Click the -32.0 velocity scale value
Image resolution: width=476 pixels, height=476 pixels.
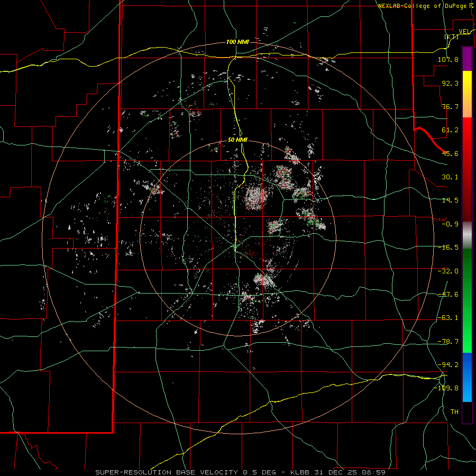pos(448,271)
